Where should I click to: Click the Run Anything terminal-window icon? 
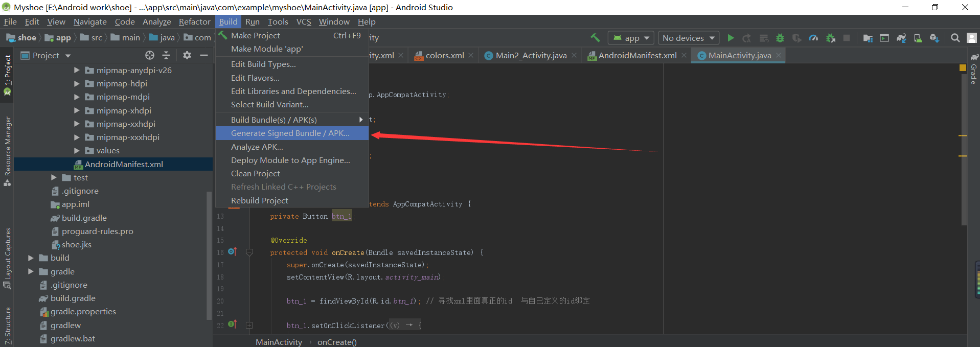coord(884,38)
